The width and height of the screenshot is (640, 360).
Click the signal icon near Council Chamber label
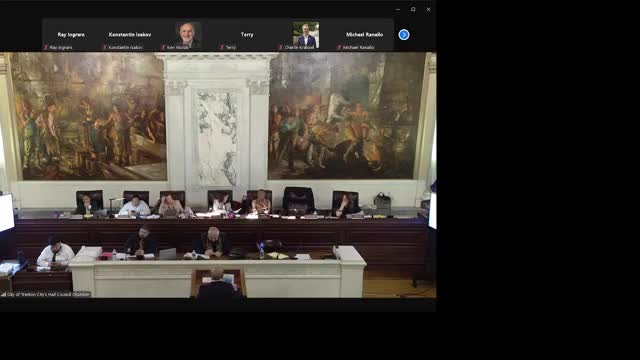[3, 294]
